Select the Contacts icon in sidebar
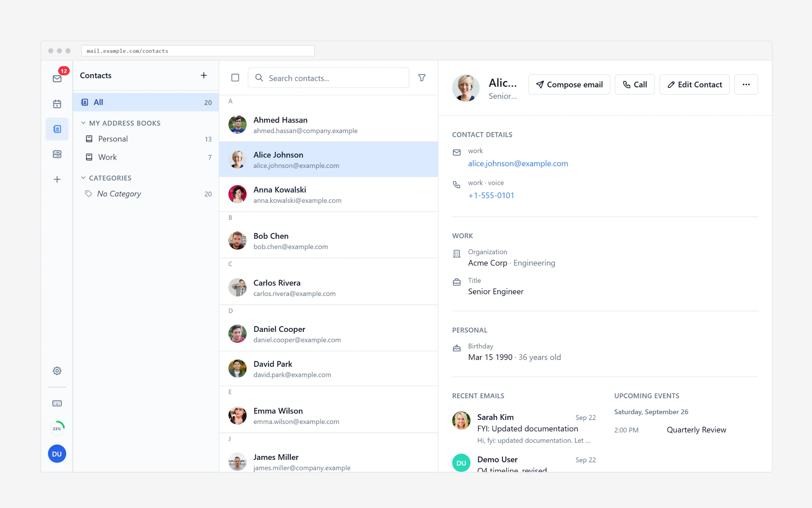 (x=57, y=129)
